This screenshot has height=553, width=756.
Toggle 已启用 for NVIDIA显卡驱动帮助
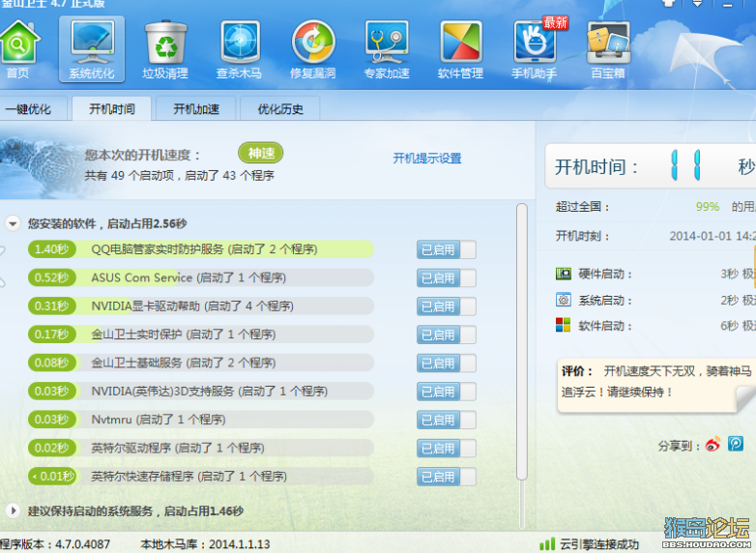point(447,306)
